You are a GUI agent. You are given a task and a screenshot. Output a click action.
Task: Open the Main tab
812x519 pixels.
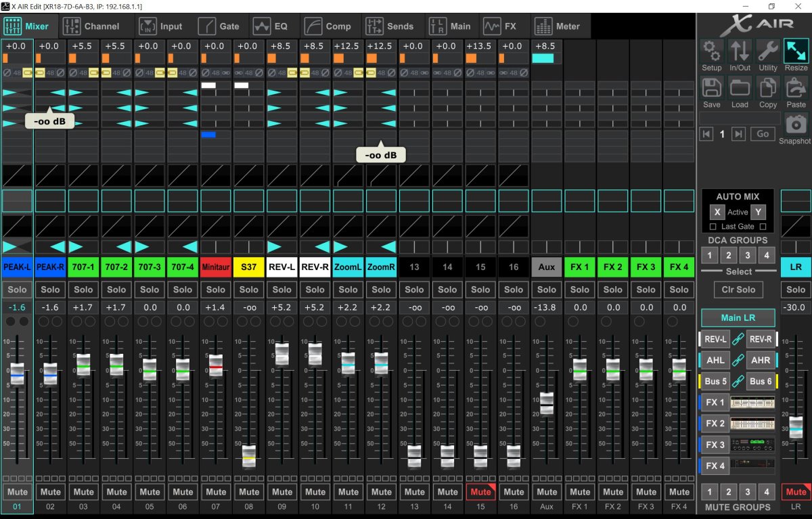click(x=450, y=26)
